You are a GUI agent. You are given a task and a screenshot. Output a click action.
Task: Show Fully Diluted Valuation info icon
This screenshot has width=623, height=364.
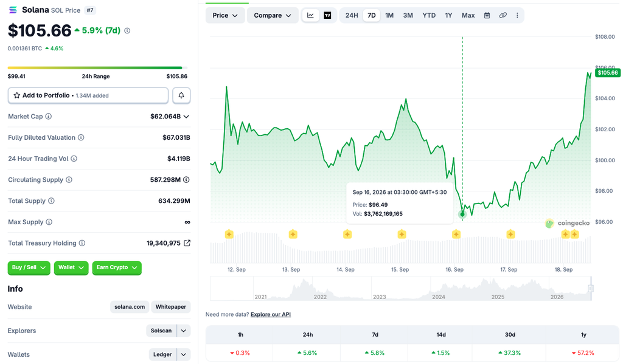pyautogui.click(x=81, y=137)
